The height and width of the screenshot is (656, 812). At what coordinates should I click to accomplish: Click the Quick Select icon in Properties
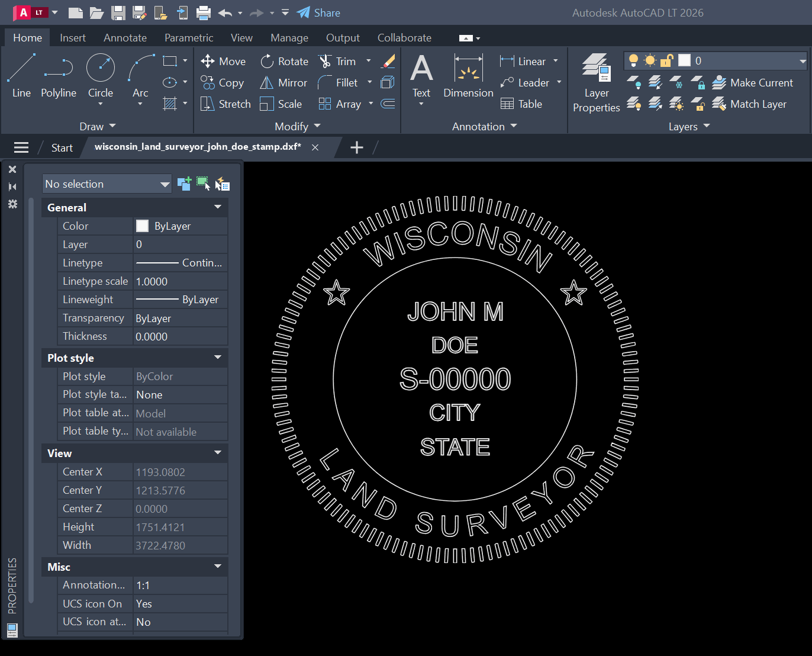point(222,184)
